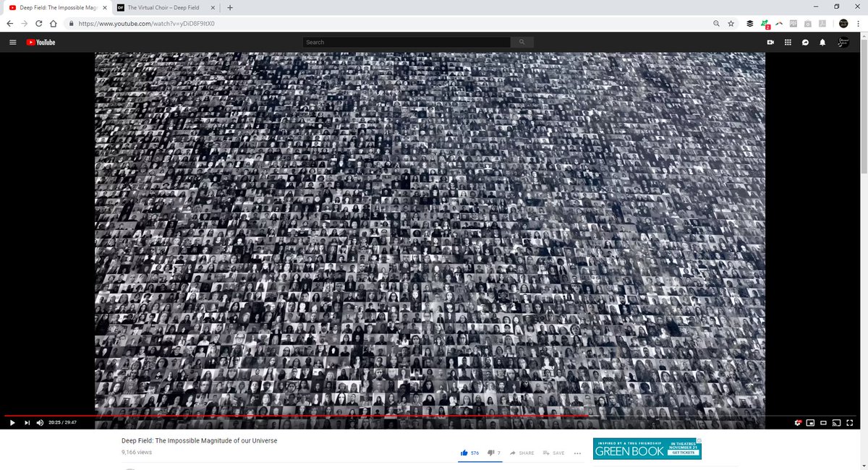The height and width of the screenshot is (470, 868).
Task: Open upload video camera icon
Action: tap(770, 42)
